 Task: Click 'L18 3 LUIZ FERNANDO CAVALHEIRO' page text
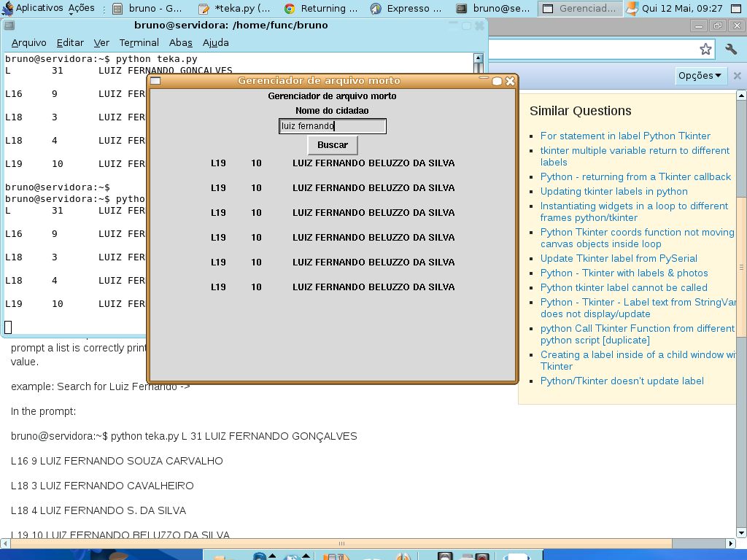pyautogui.click(x=102, y=486)
